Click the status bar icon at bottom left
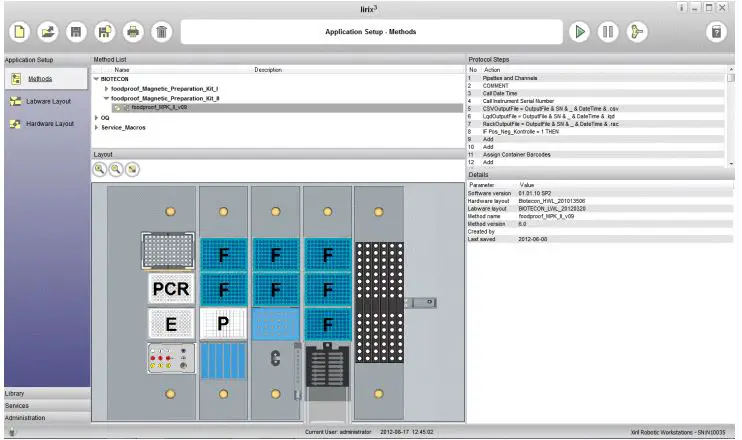Image resolution: width=742 pixels, height=440 pixels. (x=12, y=431)
